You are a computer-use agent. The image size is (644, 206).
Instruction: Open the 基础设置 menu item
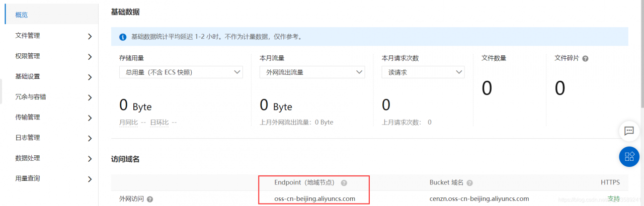[x=28, y=76]
